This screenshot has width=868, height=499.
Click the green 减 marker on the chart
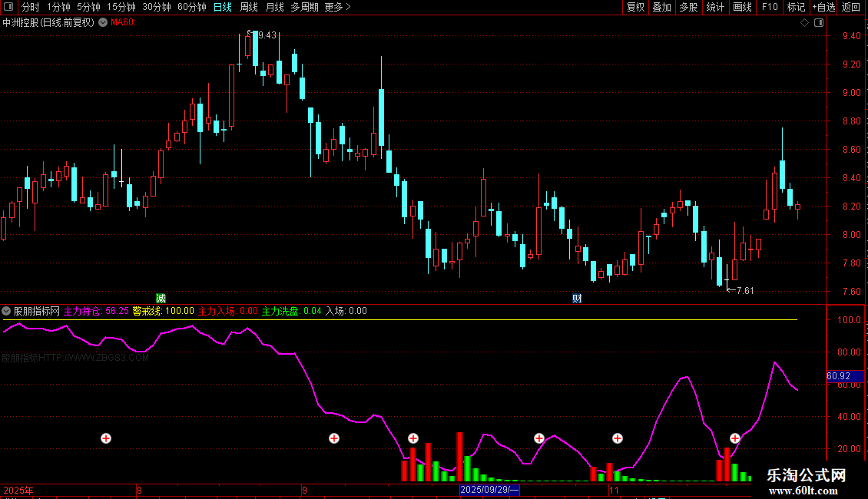pyautogui.click(x=161, y=299)
